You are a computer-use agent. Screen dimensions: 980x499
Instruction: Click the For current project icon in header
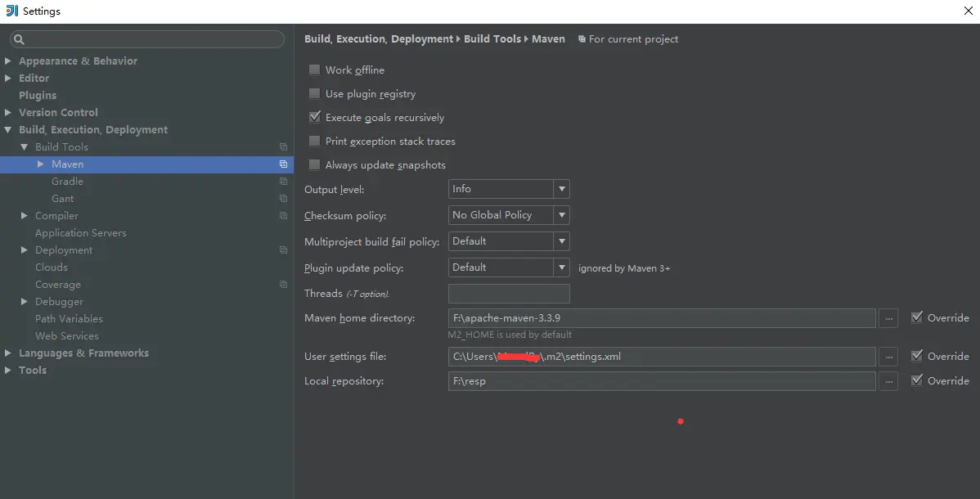(582, 38)
